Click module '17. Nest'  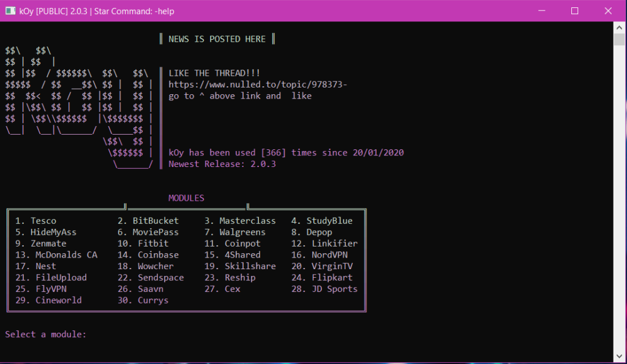click(x=36, y=266)
